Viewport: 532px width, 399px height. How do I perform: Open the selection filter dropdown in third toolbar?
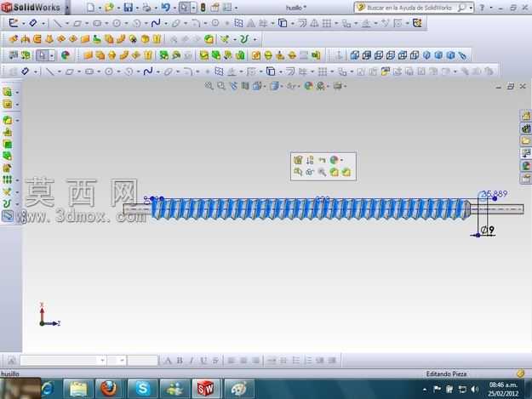click(x=52, y=55)
